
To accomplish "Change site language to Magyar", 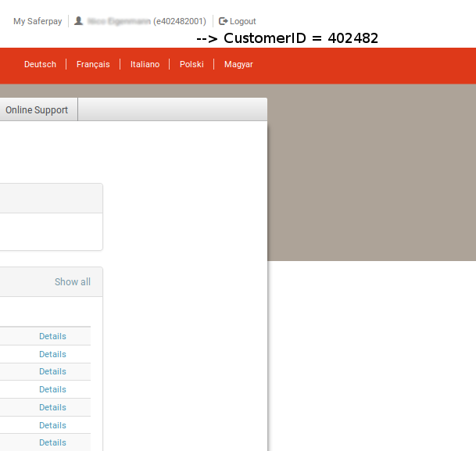I will pos(238,64).
